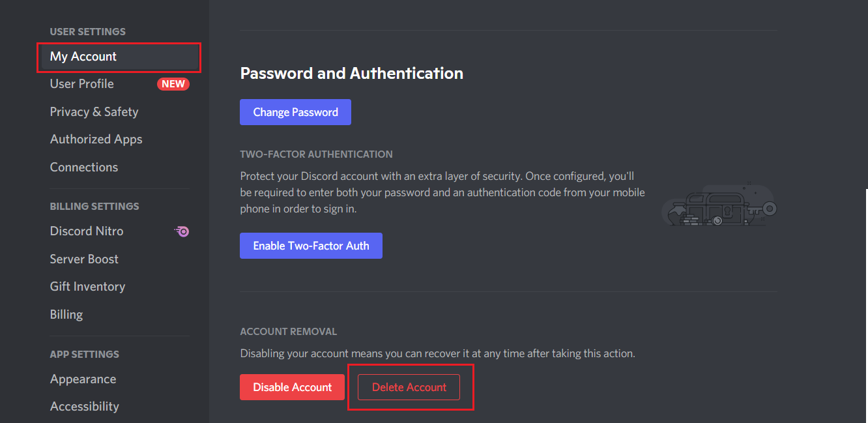Open the Appearance settings page
This screenshot has height=423, width=868.
coord(83,379)
